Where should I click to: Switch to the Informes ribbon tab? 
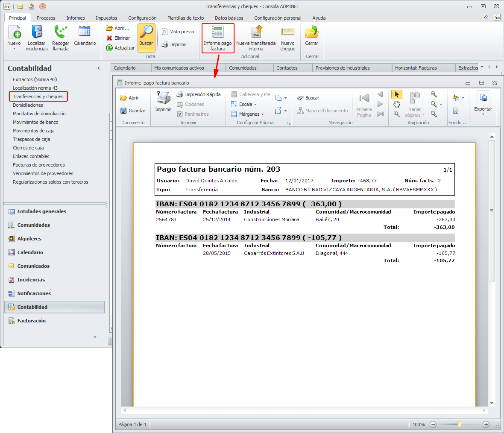click(75, 18)
